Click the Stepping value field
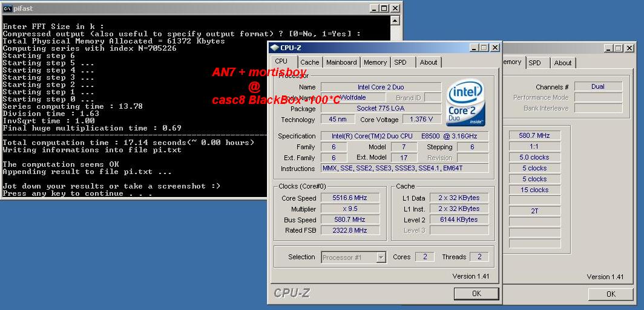644x310 pixels. (x=473, y=147)
